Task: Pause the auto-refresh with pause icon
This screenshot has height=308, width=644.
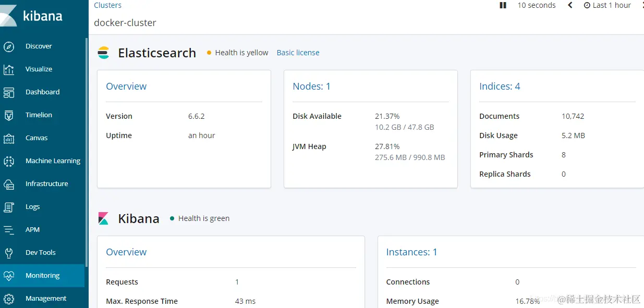Action: coord(503,5)
